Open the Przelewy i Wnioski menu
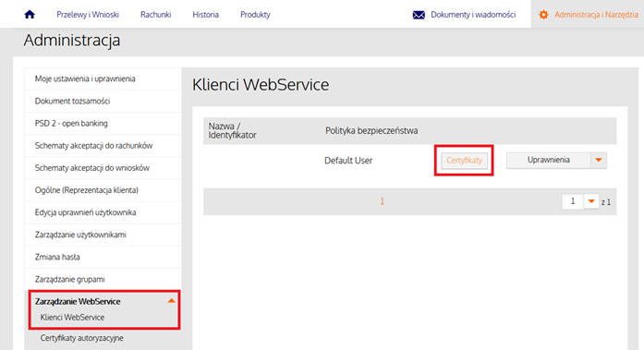The height and width of the screenshot is (350, 644). (x=88, y=15)
